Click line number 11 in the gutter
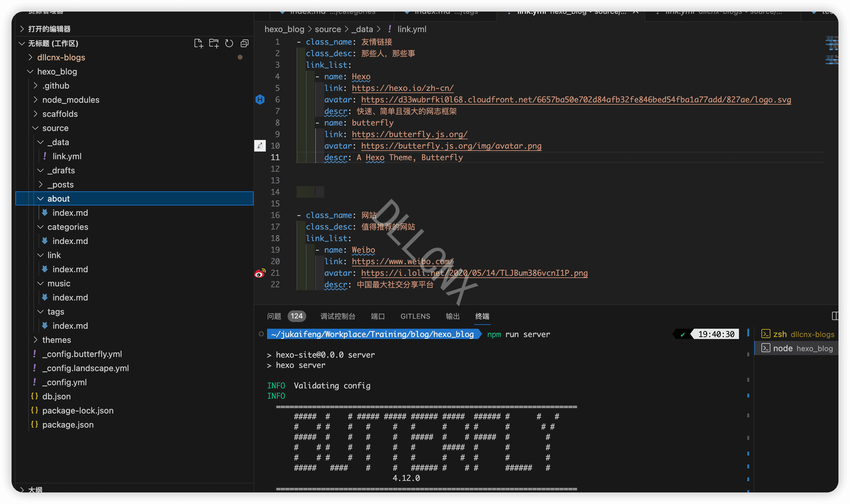 click(275, 158)
